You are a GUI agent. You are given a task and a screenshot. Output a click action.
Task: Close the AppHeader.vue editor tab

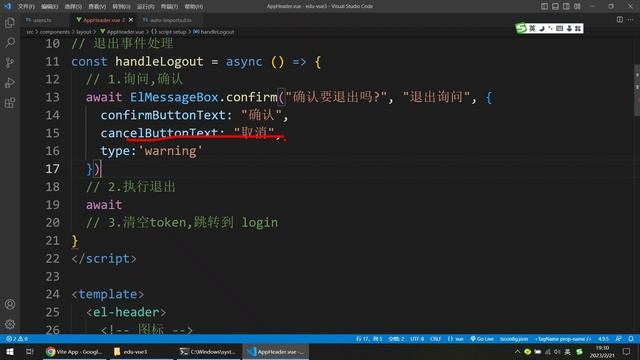[x=131, y=20]
